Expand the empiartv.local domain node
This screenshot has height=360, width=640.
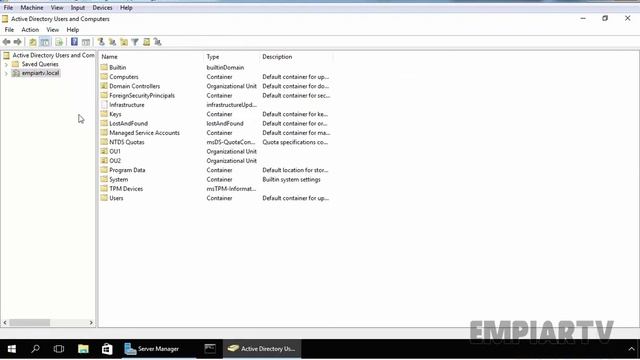point(6,73)
